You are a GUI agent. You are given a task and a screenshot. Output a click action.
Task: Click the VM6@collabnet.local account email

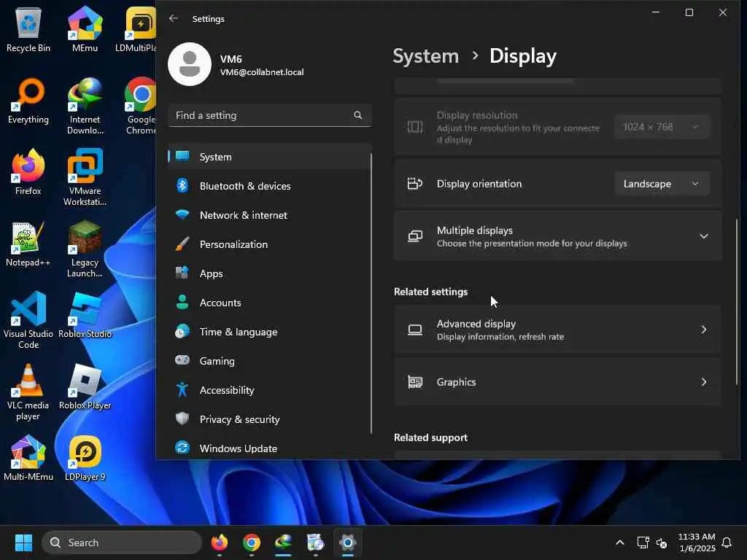pos(262,72)
